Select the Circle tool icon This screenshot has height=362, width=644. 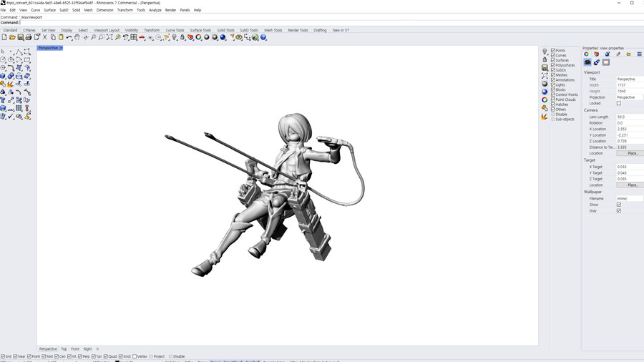pyautogui.click(x=3, y=59)
